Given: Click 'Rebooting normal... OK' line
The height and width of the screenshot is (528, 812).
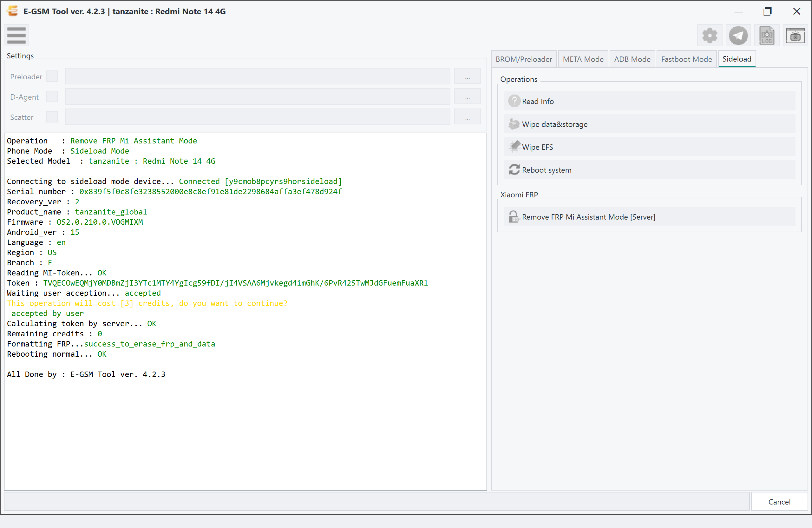Looking at the screenshot, I should [57, 354].
